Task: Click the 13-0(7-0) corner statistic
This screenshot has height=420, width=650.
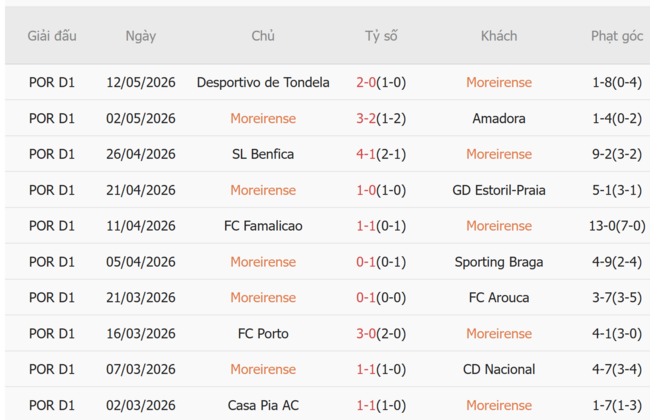Action: [x=617, y=226]
